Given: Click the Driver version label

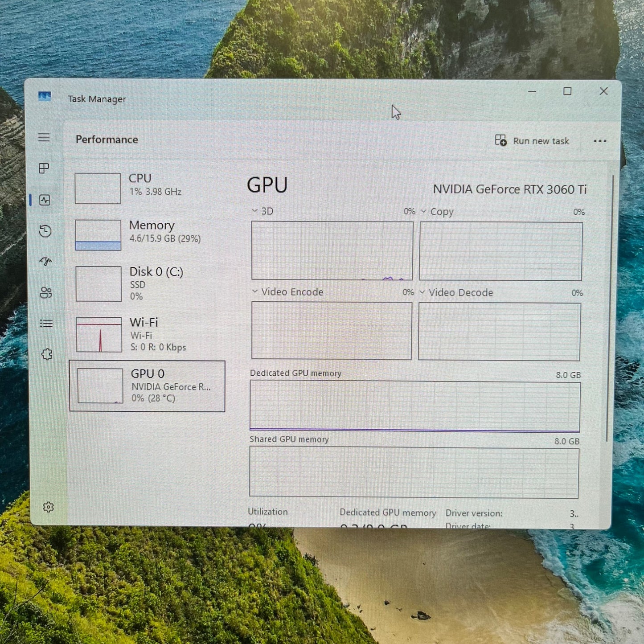Looking at the screenshot, I should [x=474, y=513].
